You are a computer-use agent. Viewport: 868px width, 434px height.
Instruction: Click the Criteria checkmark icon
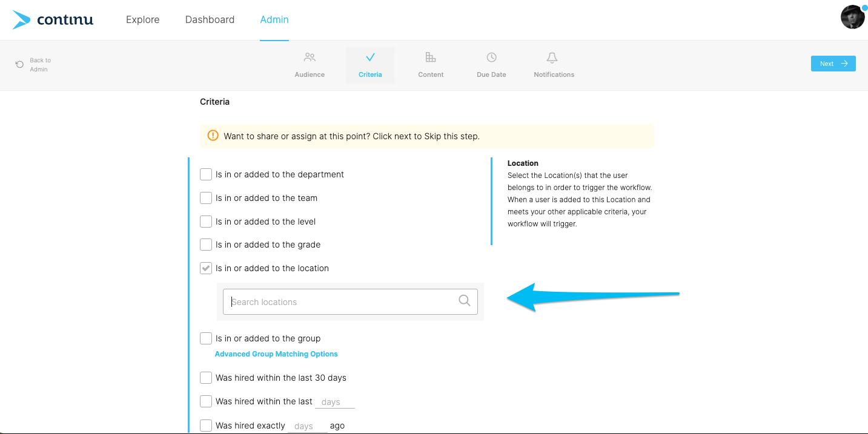pos(370,58)
